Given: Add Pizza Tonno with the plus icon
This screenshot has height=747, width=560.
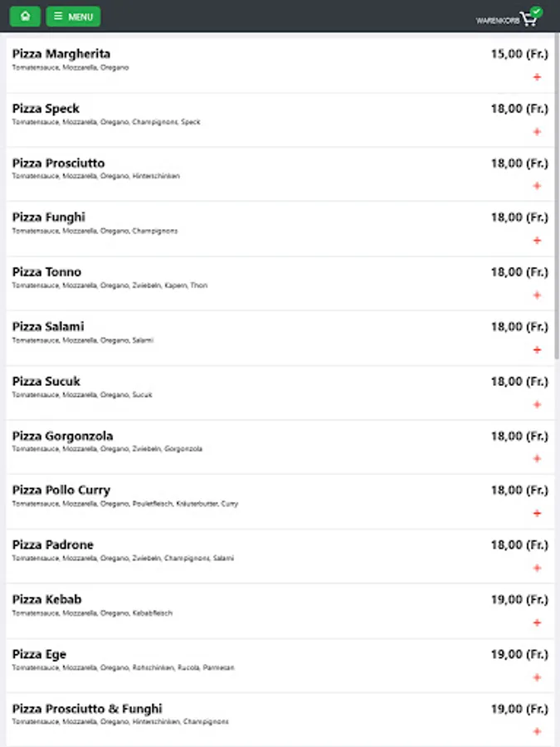Looking at the screenshot, I should pyautogui.click(x=537, y=295).
